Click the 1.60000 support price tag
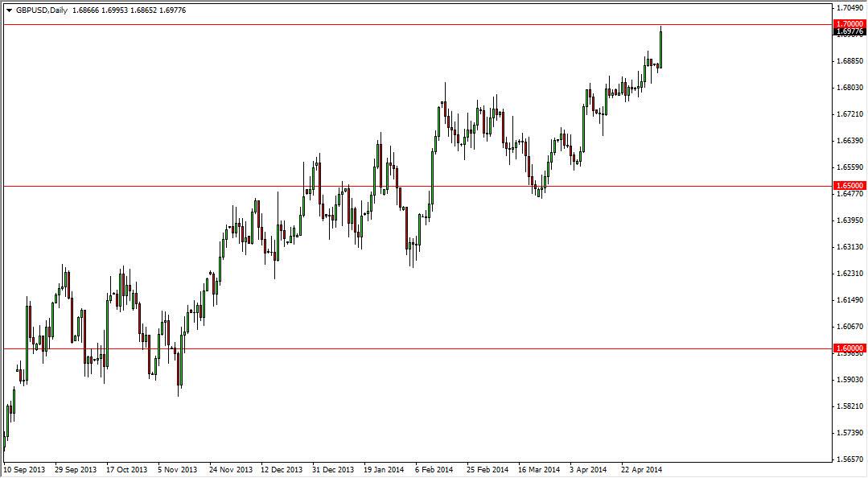Screen dimensions: 868x478 point(848,349)
